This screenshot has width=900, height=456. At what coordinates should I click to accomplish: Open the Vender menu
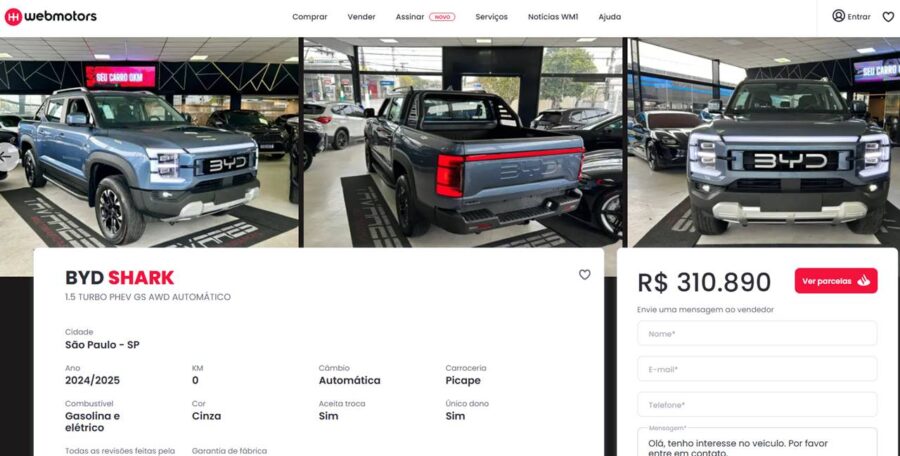(361, 17)
